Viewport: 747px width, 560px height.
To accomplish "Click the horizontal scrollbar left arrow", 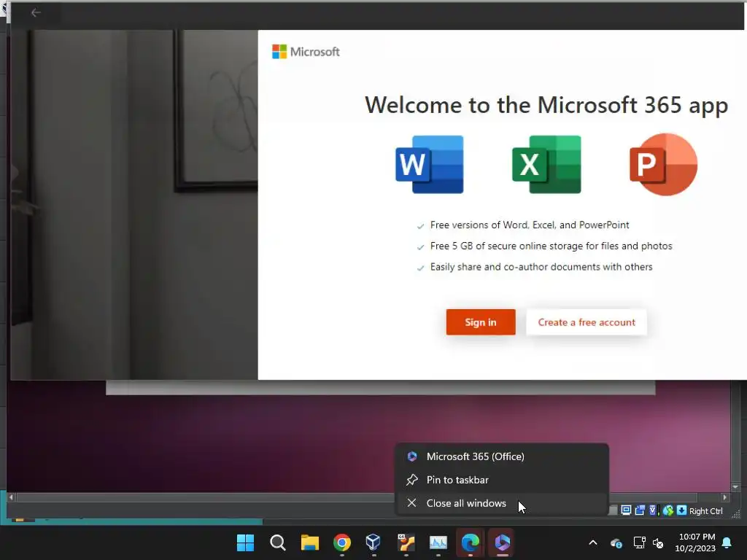I will tap(11, 497).
